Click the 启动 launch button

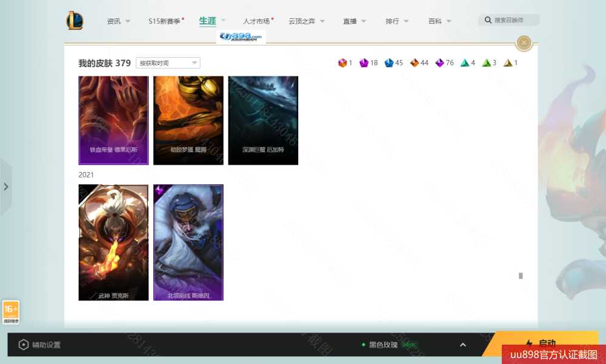[541, 343]
